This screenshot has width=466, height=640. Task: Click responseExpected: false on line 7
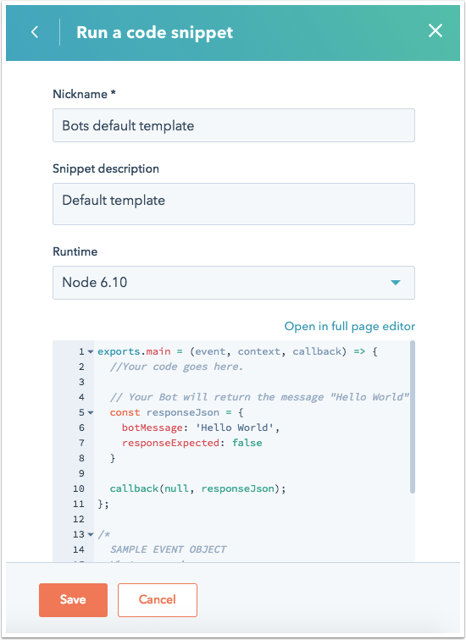pyautogui.click(x=192, y=443)
